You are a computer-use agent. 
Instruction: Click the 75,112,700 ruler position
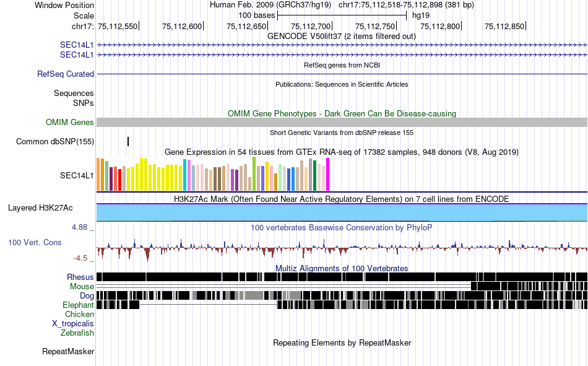[311, 26]
